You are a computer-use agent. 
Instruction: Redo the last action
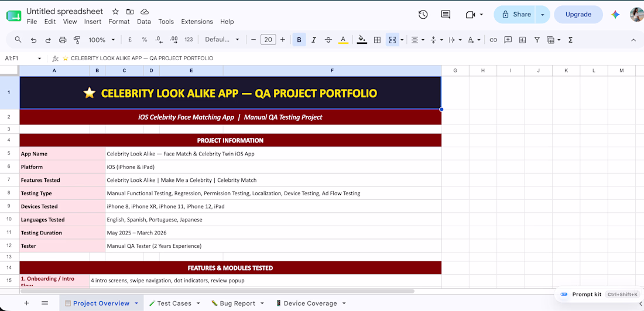(48, 40)
